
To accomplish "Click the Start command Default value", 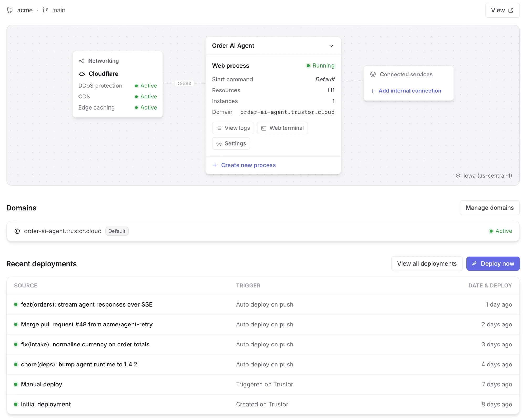I will [325, 79].
